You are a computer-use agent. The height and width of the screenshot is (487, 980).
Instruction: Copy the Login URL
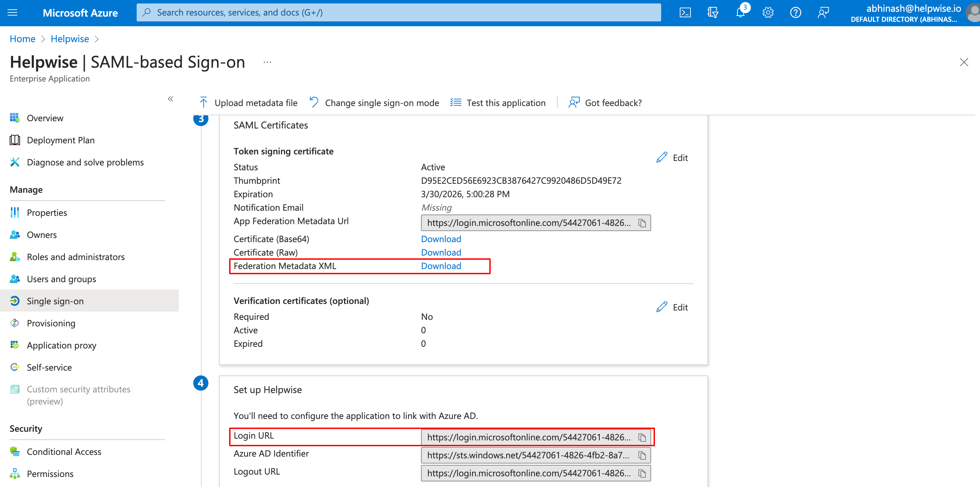[642, 438]
